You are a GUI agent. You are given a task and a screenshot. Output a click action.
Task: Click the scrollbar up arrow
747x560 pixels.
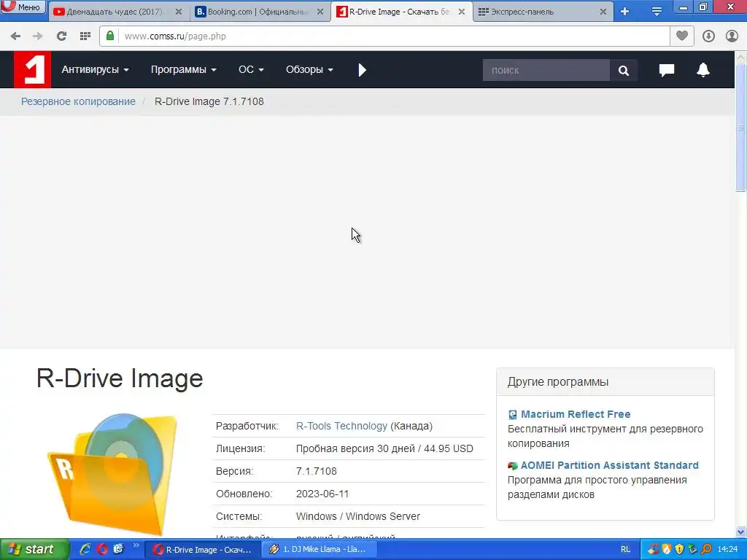[x=740, y=58]
